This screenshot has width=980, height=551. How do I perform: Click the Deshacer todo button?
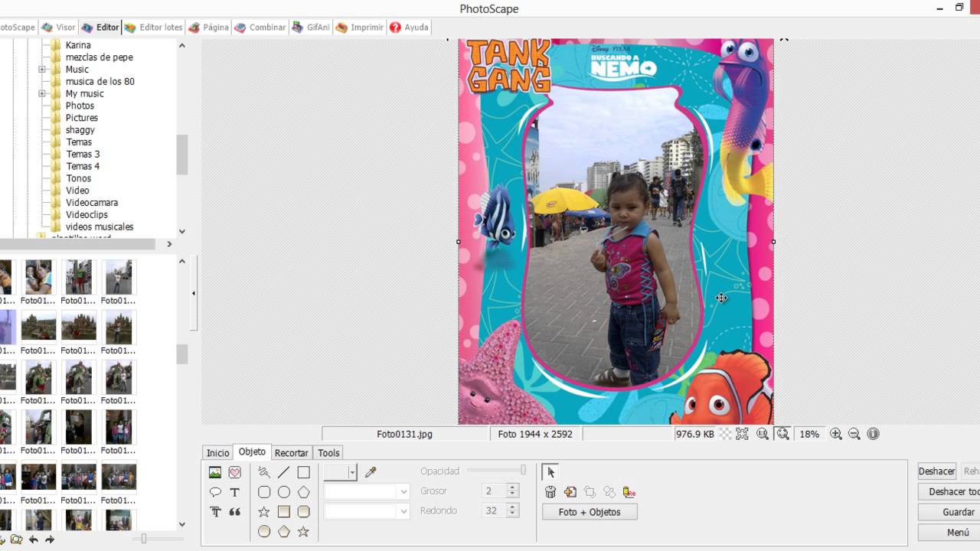point(949,491)
